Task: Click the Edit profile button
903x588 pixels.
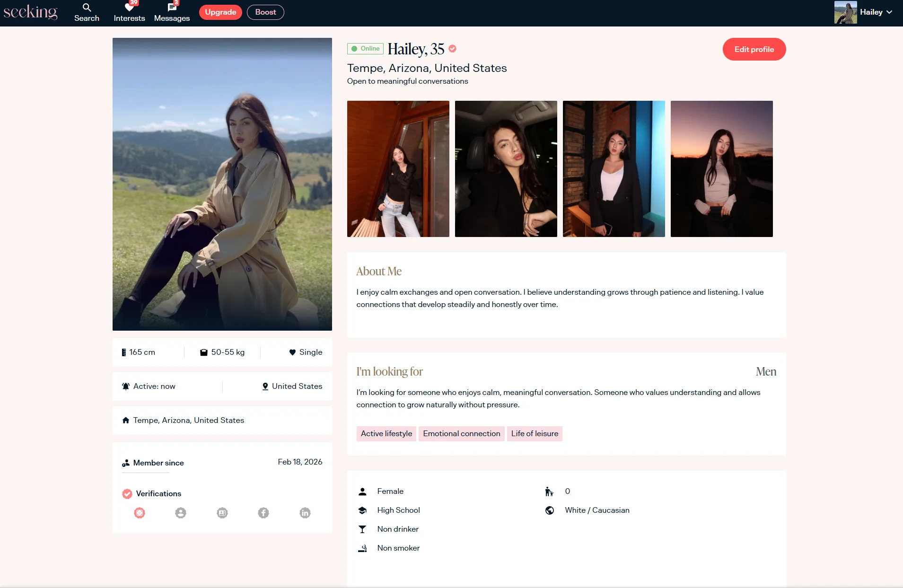Action: click(x=754, y=49)
